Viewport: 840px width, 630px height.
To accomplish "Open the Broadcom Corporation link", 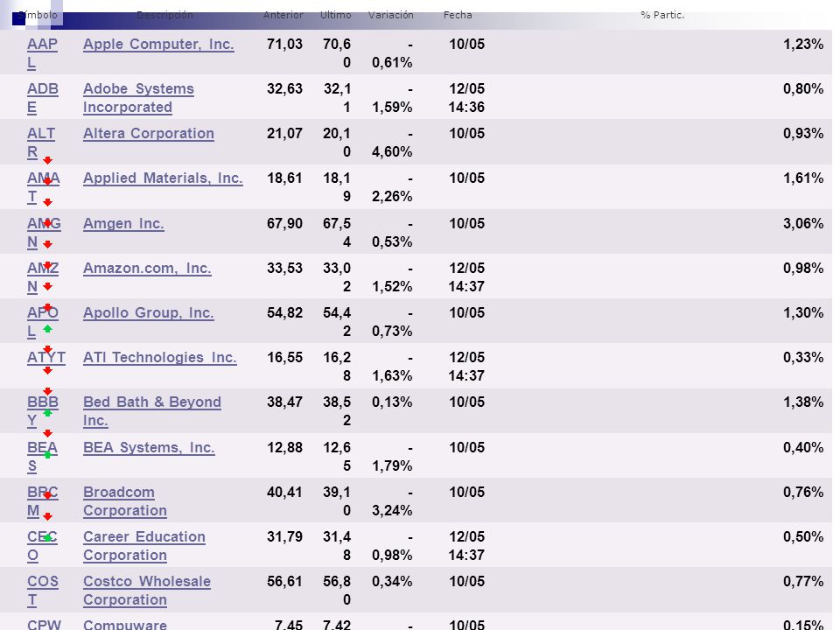I will coord(125,500).
